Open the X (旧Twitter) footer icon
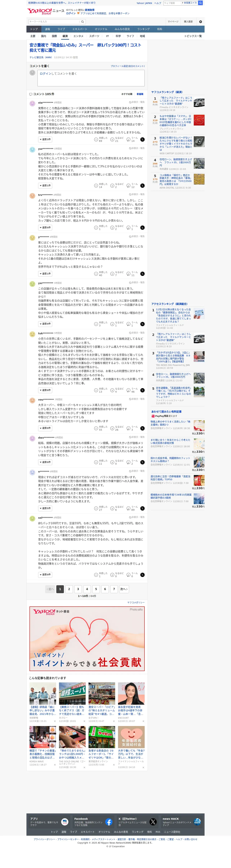Image resolution: width=231 pixels, height=868 pixels. 153,822
